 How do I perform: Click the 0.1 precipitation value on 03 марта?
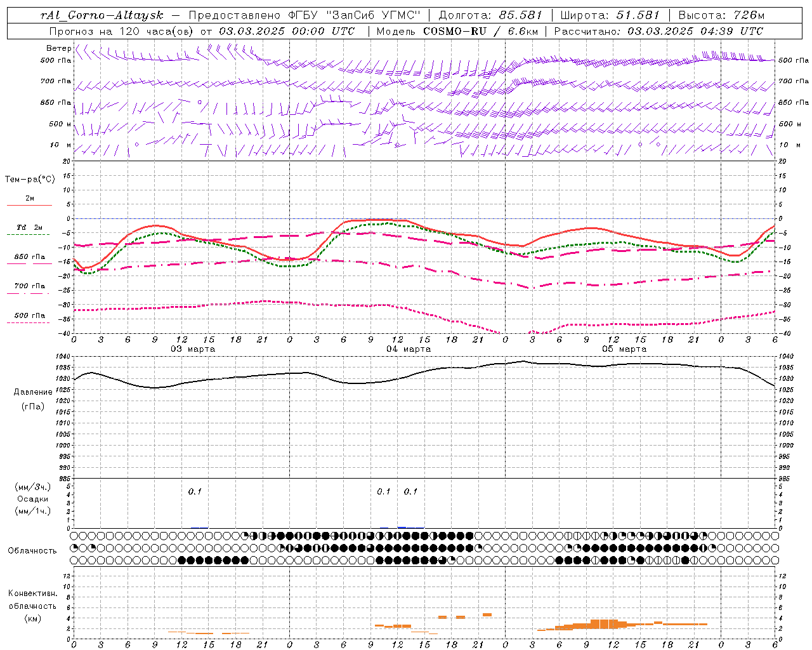(x=195, y=491)
